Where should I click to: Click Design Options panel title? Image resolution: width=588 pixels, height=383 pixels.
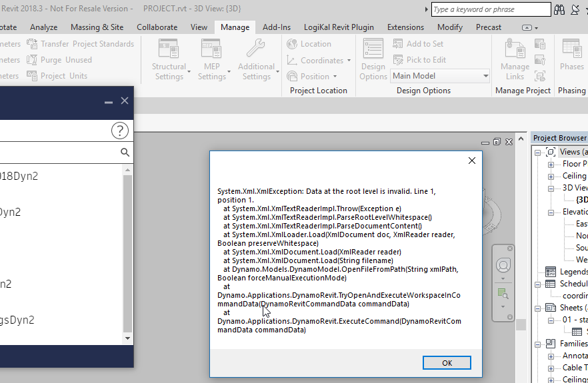pyautogui.click(x=423, y=91)
